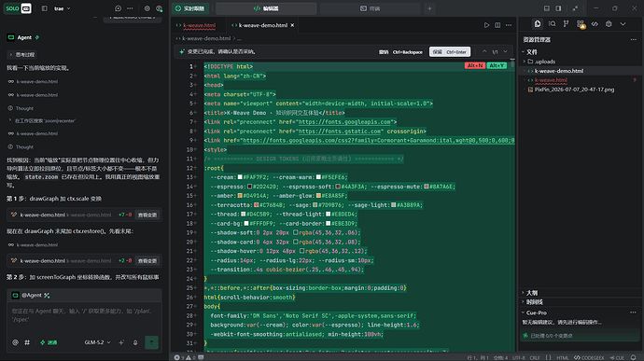Image resolution: width=644 pixels, height=361 pixels.
Task: Click the Ctrl+Enter keep changes button
Action: pyautogui.click(x=450, y=51)
